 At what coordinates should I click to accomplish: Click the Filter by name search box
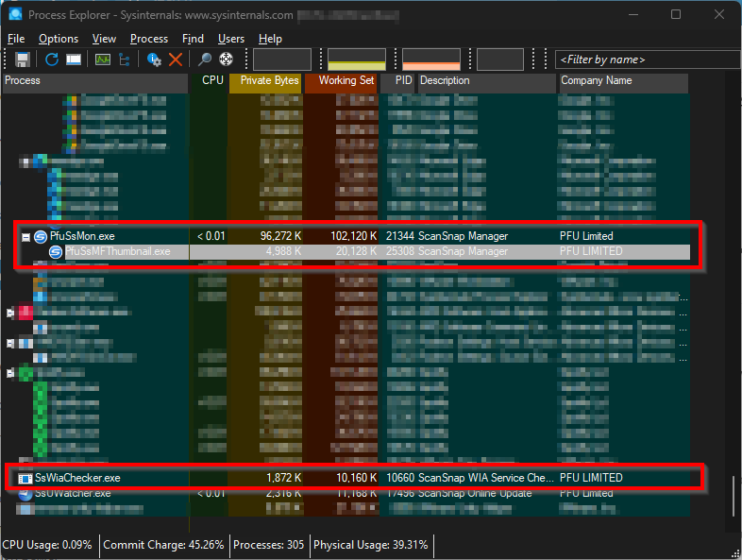(x=648, y=59)
